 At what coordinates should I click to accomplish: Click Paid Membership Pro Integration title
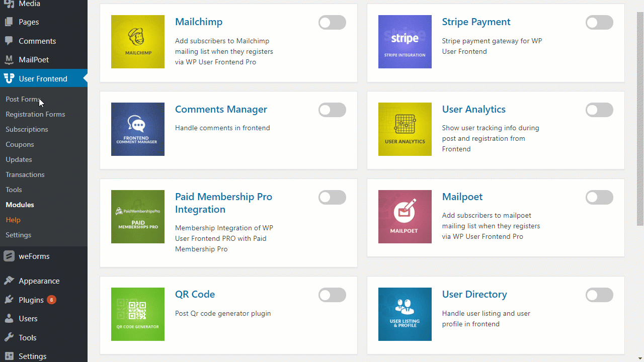[x=223, y=203]
